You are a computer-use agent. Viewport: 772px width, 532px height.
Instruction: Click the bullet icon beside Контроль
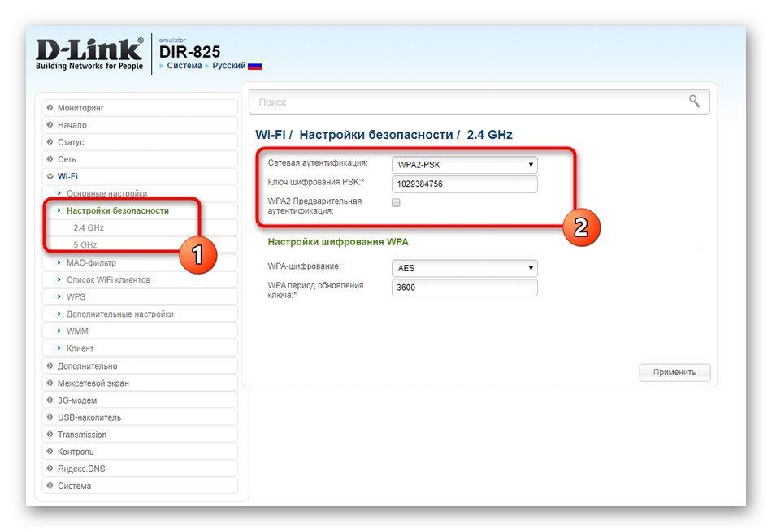point(50,452)
